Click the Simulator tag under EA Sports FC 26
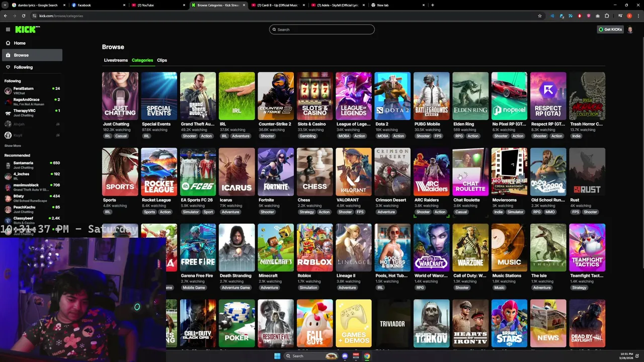This screenshot has width=644, height=362. coord(191,212)
